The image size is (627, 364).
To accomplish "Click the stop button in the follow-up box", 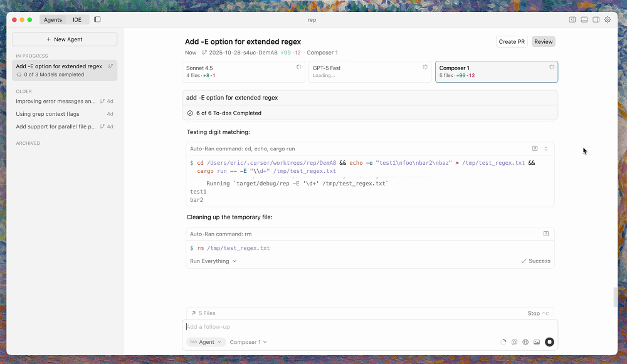I will pos(549,342).
